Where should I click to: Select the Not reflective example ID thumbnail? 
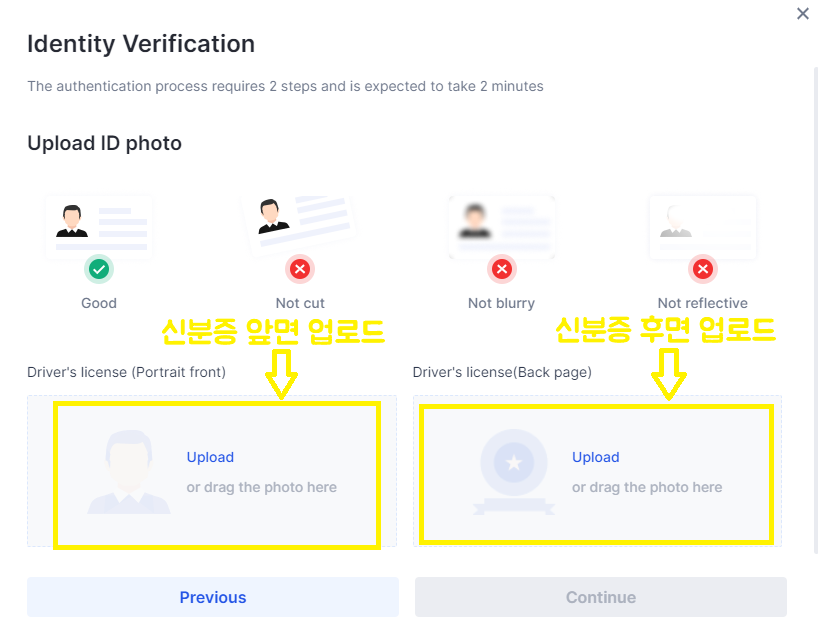702,227
